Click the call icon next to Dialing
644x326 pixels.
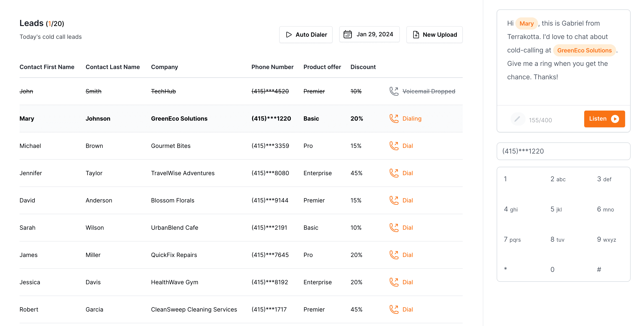pyautogui.click(x=394, y=119)
